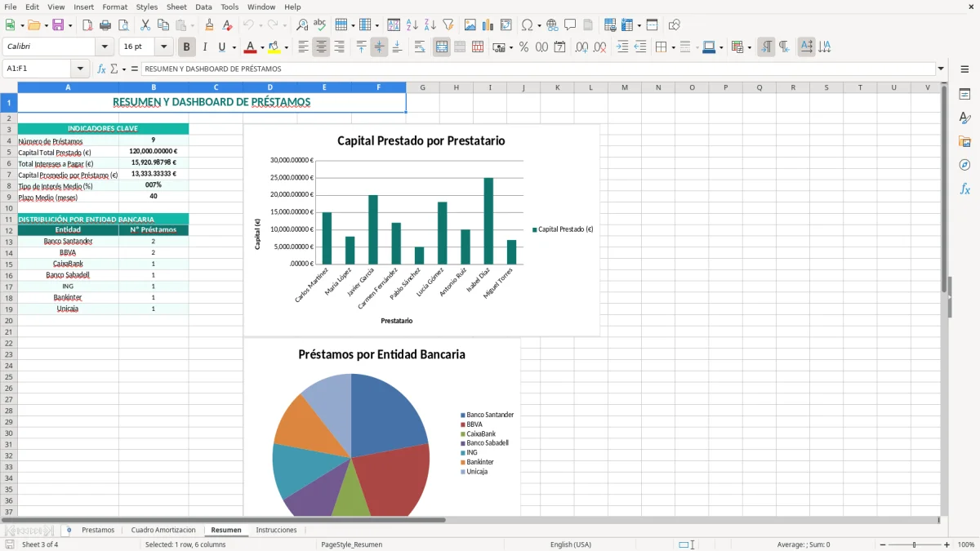Switch to the Prestamos sheet tab
Screen dimensions: 980x551
(98, 530)
